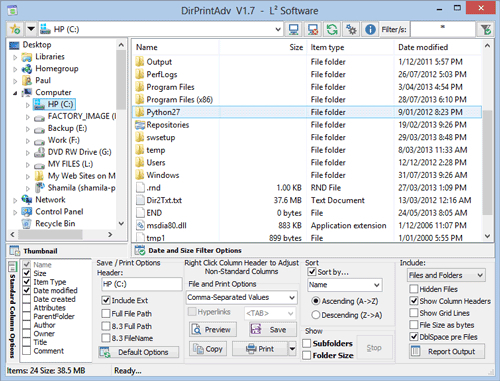Select the Dir2Txt.txt file icon
Screen dimensions: 500x381
[140, 200]
